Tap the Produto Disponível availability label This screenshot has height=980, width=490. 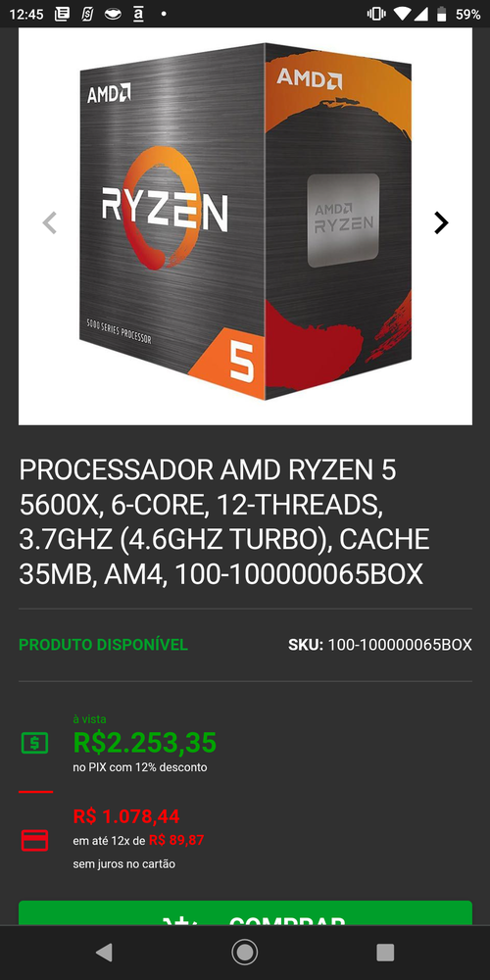[103, 645]
